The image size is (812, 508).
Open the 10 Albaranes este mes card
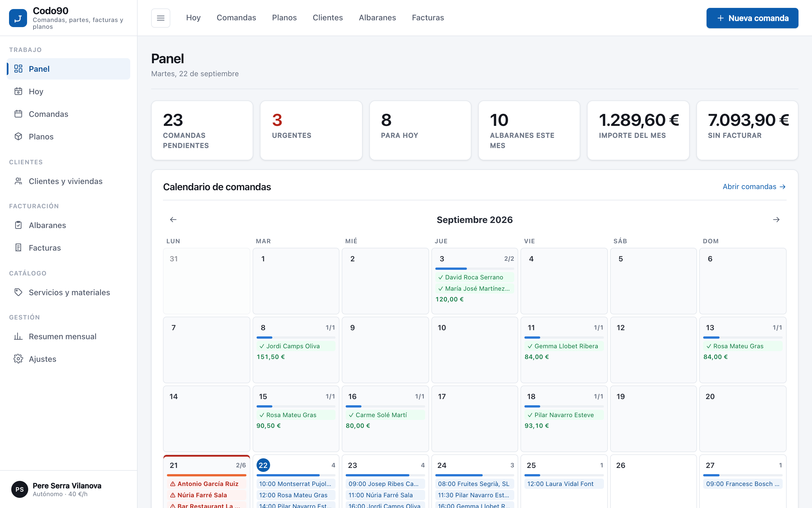coord(529,130)
